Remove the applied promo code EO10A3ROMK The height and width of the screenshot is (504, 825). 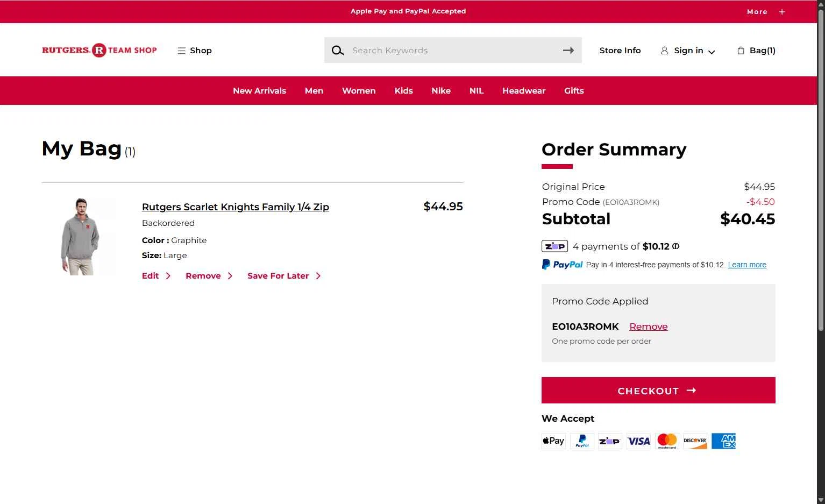648,326
